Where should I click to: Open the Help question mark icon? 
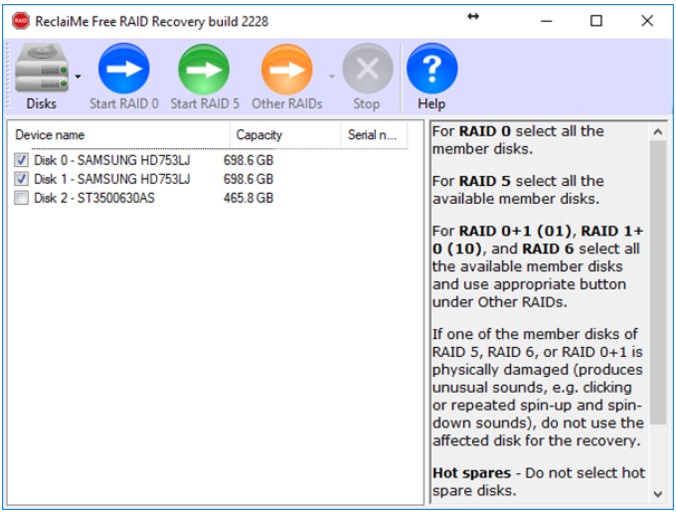[x=432, y=69]
